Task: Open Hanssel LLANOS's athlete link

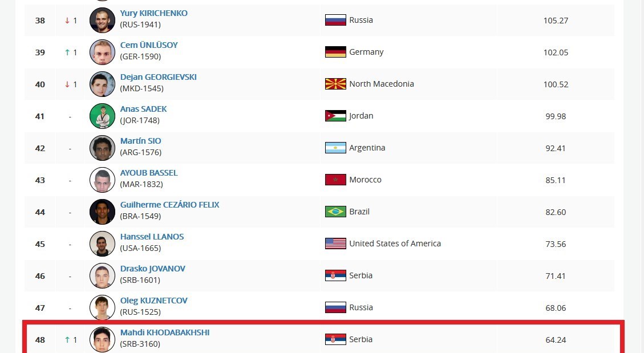Action: pyautogui.click(x=152, y=237)
